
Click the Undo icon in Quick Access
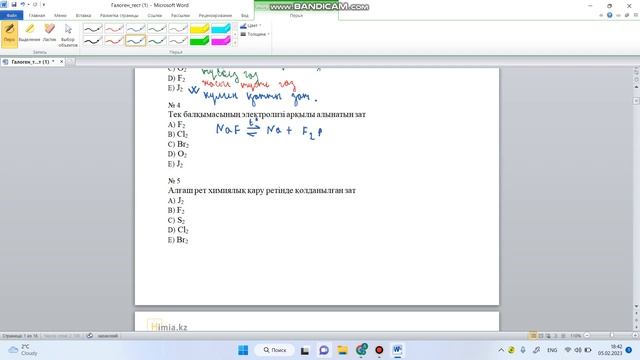click(23, 4)
